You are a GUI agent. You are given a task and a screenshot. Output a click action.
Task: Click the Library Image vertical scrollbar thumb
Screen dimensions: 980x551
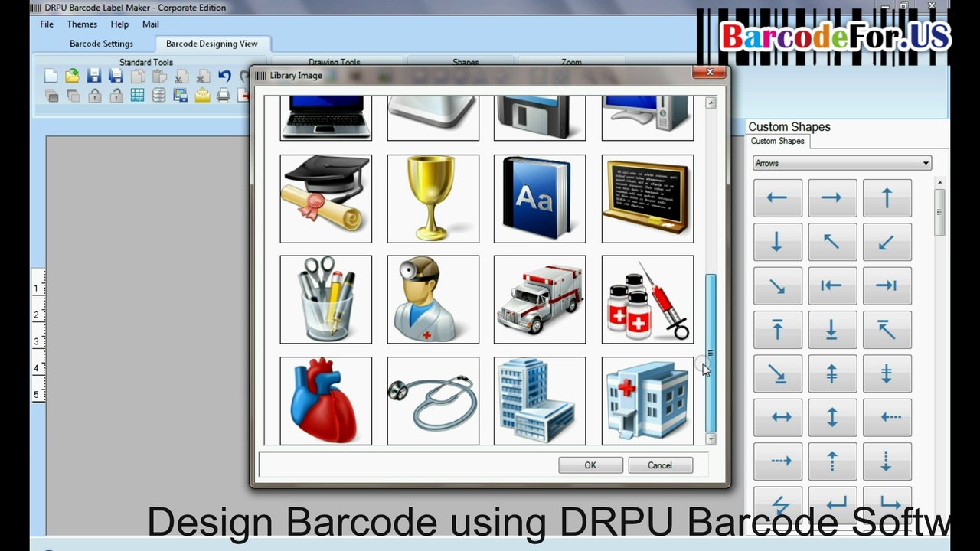tap(710, 354)
